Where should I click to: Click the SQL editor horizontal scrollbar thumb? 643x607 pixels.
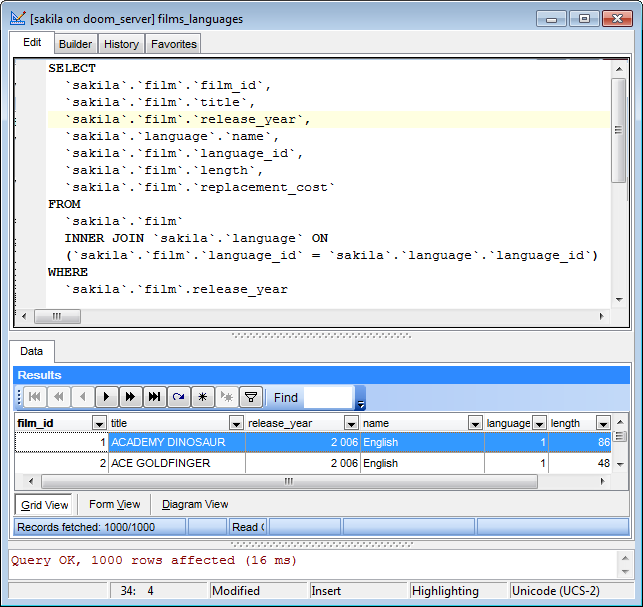(x=57, y=316)
